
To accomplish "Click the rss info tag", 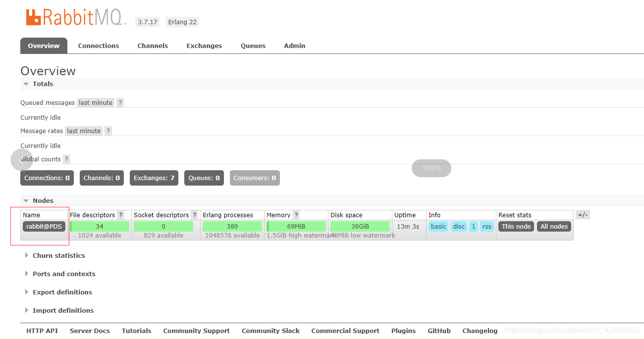I will [x=487, y=227].
